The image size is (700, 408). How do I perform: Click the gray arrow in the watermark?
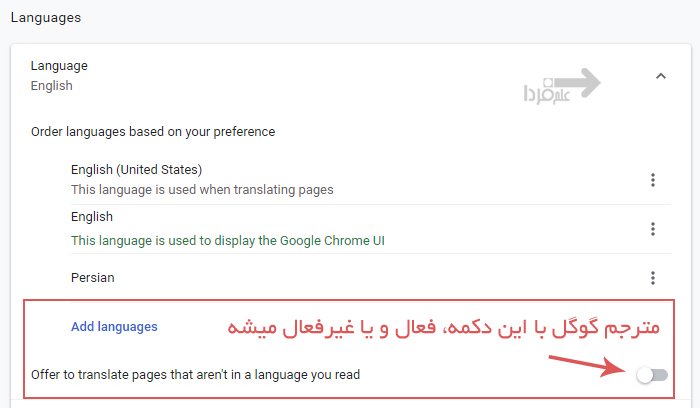[x=579, y=83]
